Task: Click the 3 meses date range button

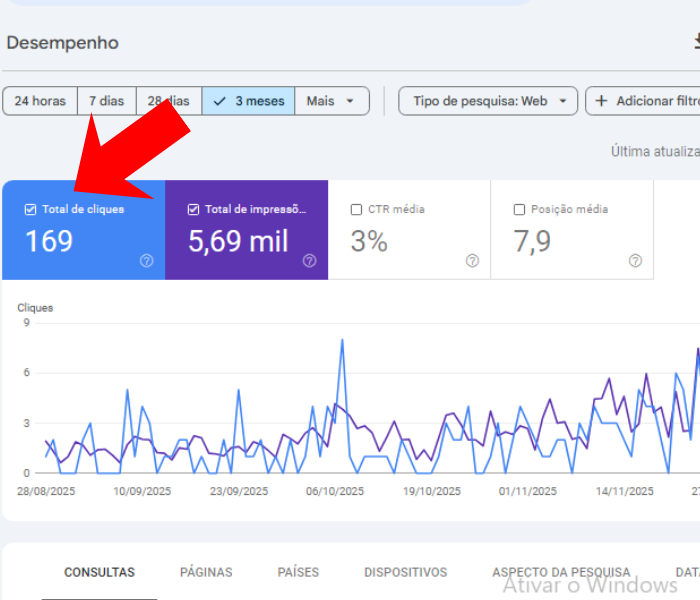Action: click(248, 101)
